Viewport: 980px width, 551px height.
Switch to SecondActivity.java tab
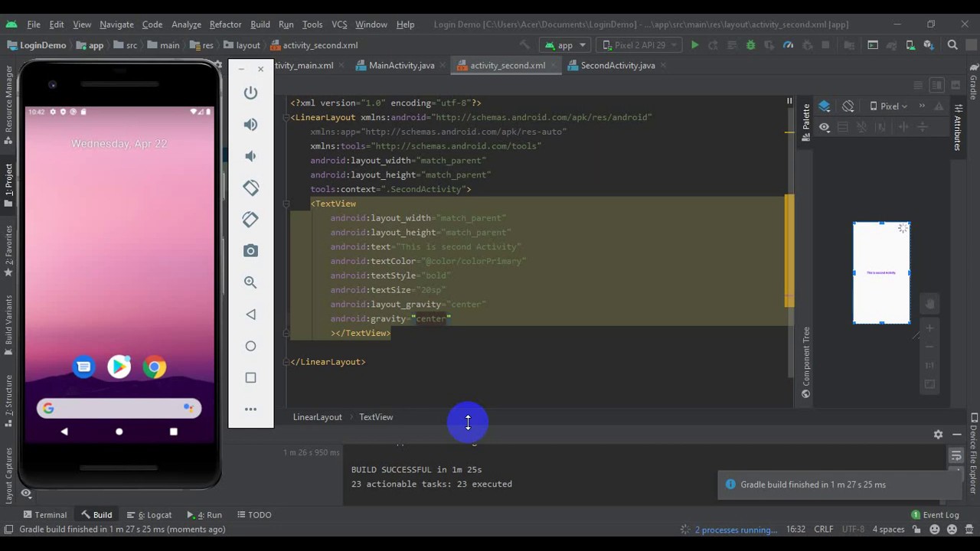pyautogui.click(x=617, y=66)
